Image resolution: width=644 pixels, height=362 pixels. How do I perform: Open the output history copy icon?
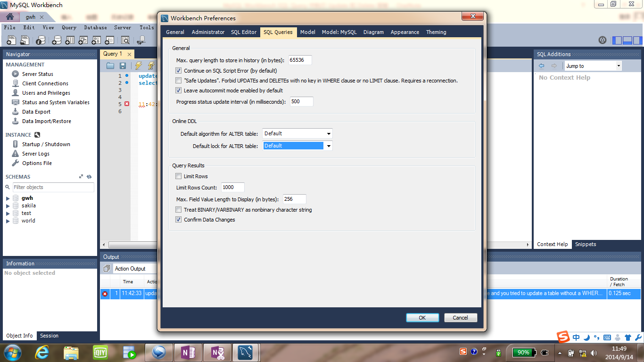[107, 269]
